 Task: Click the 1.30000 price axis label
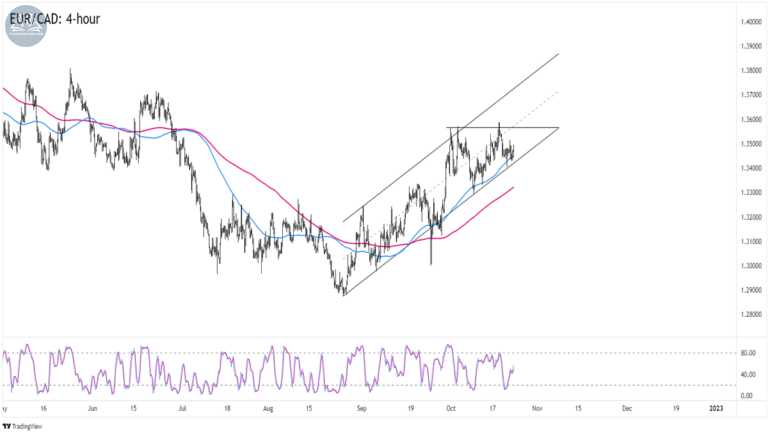(x=751, y=266)
